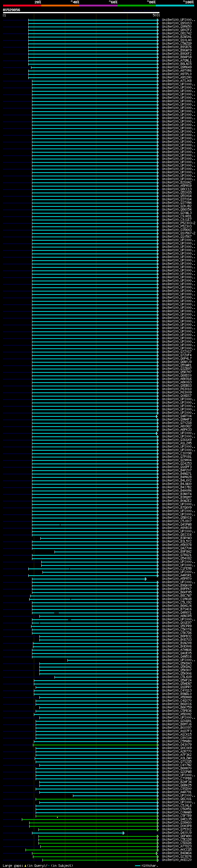
Task: Select hit label UniRef100_C4YQ13
Action: pyautogui.click(x=176, y=690)
